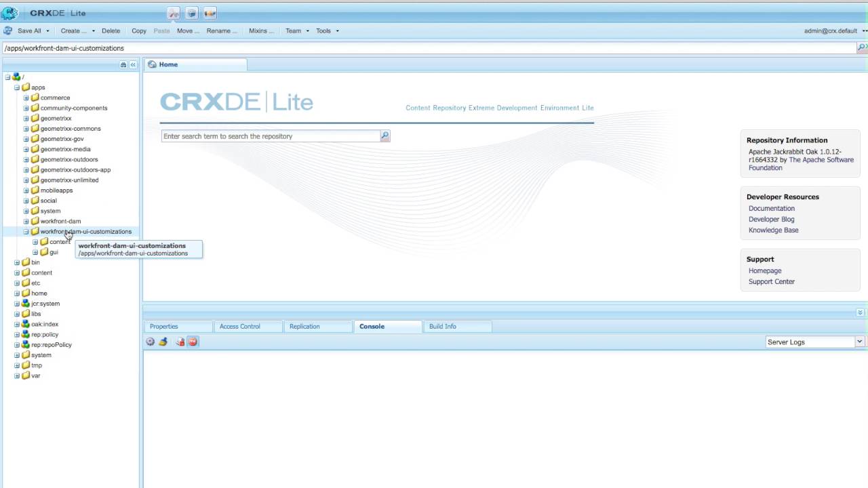The height and width of the screenshot is (488, 868).
Task: Click the clear console broom icon
Action: [x=163, y=342]
